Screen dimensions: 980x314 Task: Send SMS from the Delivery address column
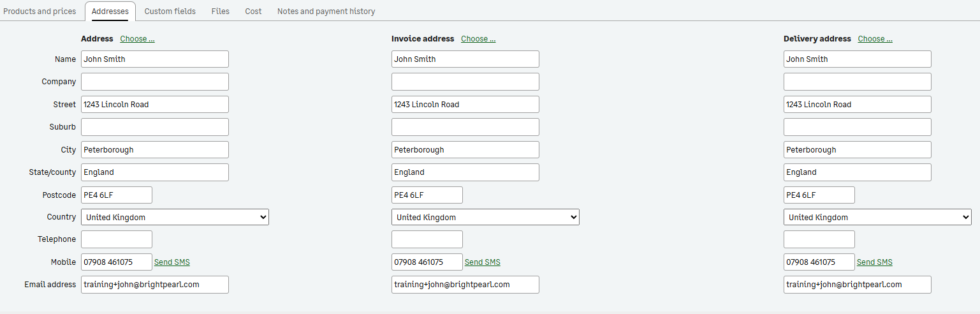(875, 262)
